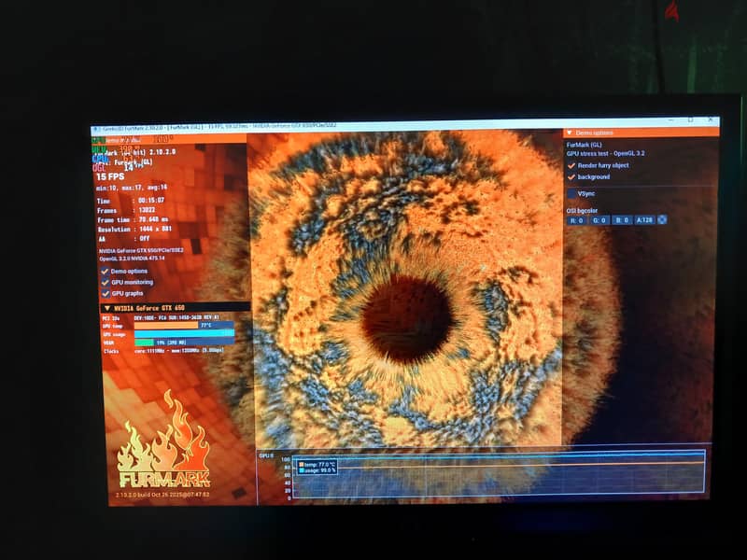Screen dimensions: 747x560
Task: Click the R: 0 color value field
Action: (576, 220)
